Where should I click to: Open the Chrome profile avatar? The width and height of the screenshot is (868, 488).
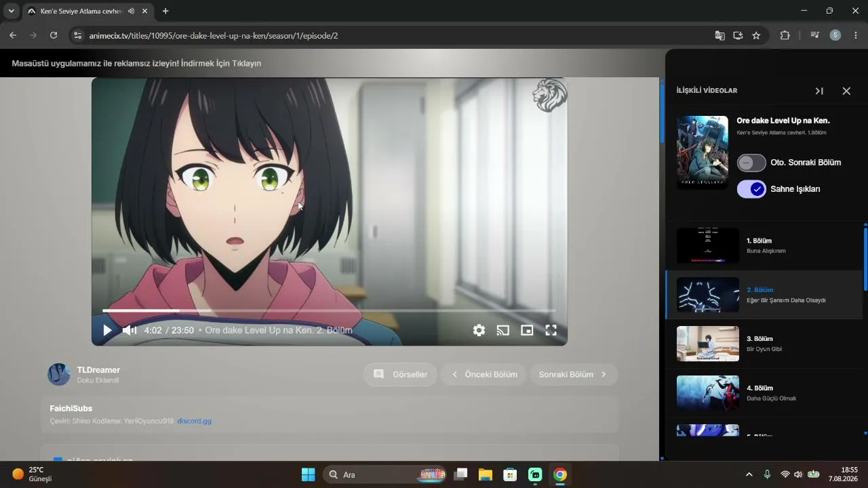pos(835,35)
